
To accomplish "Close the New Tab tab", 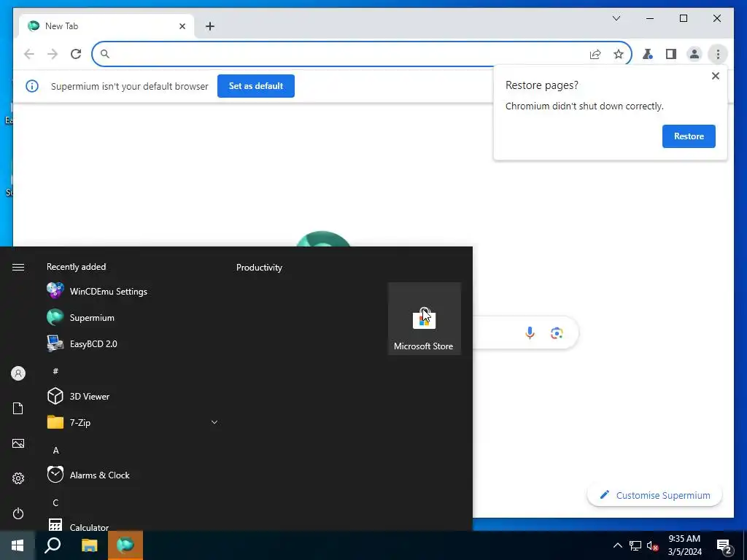I will click(182, 26).
